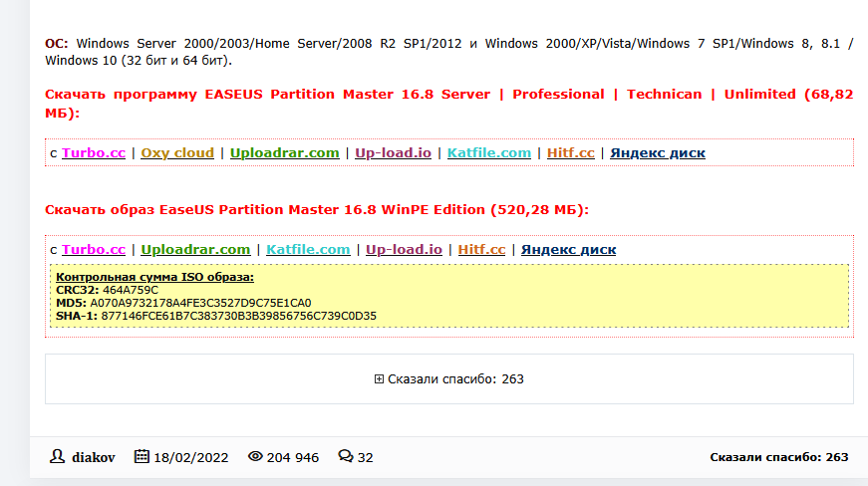868x486 pixels.
Task: Click the 'ОС:' label
Action: (57, 44)
